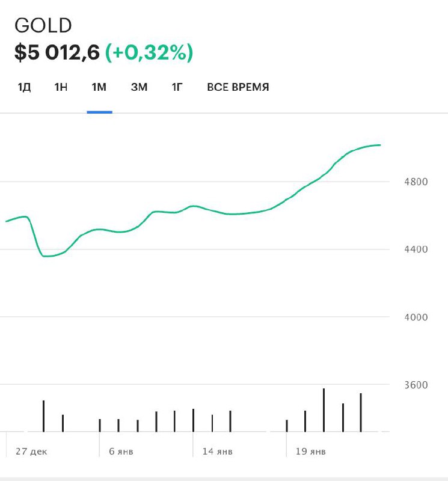Select the ВСЕ ВРЕМЯ tab
This screenshot has height=481, width=448.
click(x=238, y=87)
